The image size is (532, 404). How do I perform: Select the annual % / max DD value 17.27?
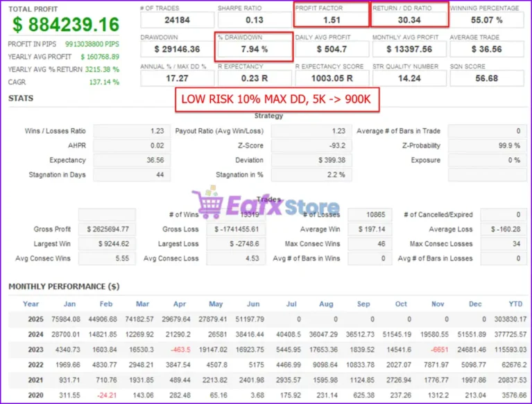point(177,78)
